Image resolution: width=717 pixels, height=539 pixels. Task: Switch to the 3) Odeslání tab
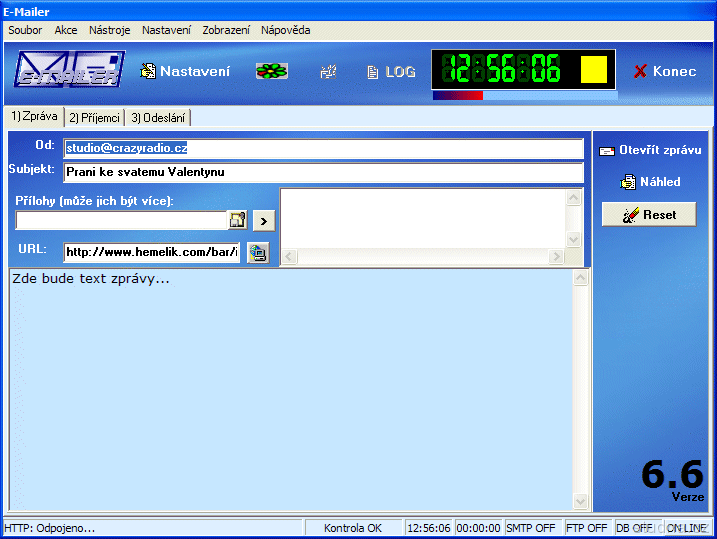click(158, 118)
